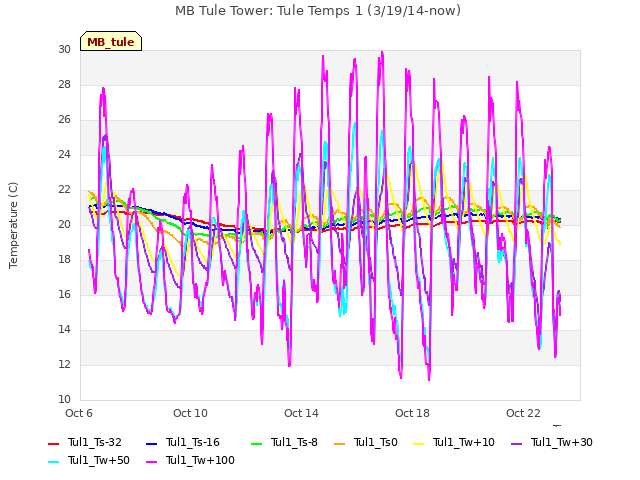The height and width of the screenshot is (480, 640).
Task: Click the 30 y-axis tick label
Action: pos(64,49)
